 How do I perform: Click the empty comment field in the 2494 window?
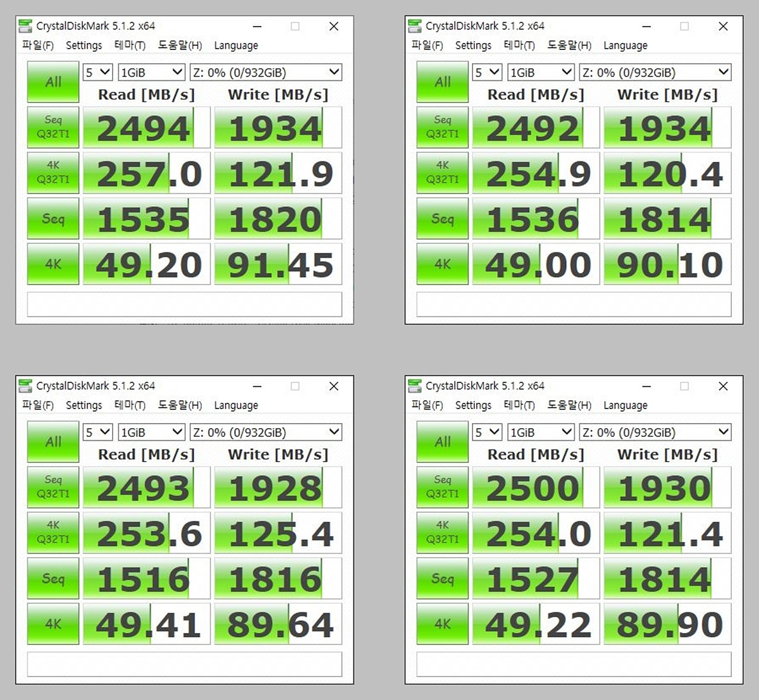tap(185, 304)
